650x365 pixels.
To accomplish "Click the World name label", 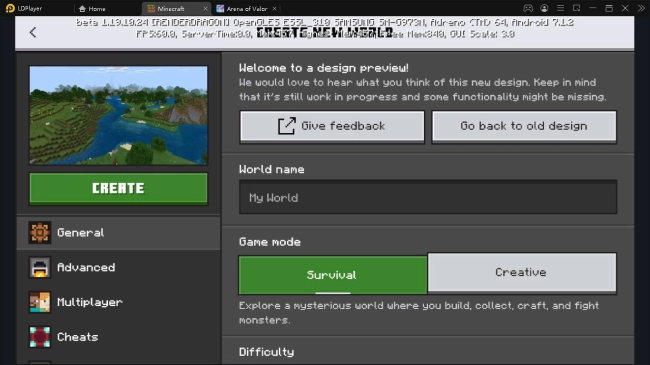I will coord(272,169).
